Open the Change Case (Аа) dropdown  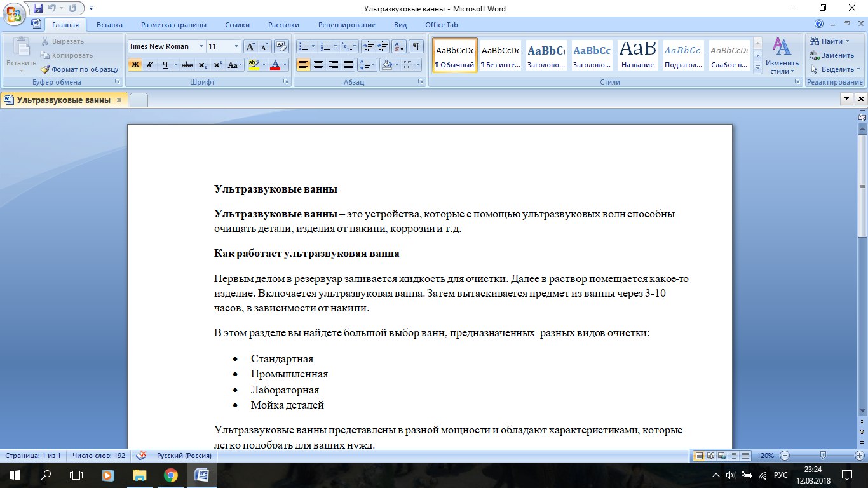pyautogui.click(x=235, y=65)
